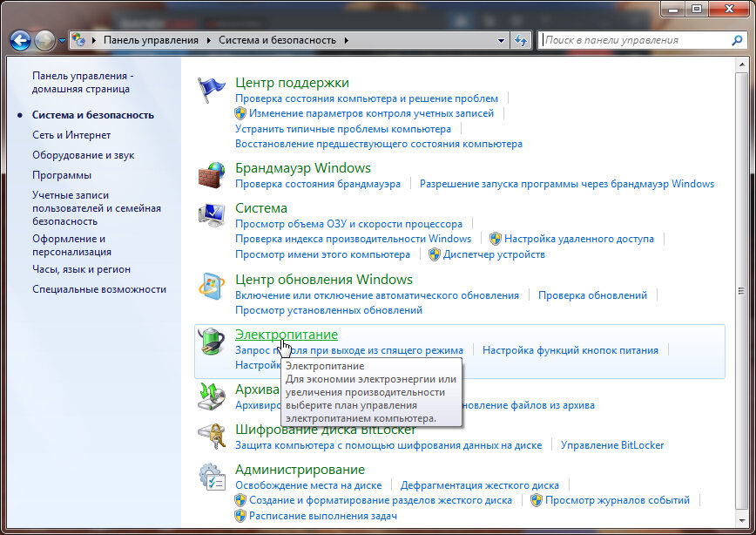Open the address bar history dropdown
Image resolution: width=756 pixels, height=535 pixels.
pos(501,40)
